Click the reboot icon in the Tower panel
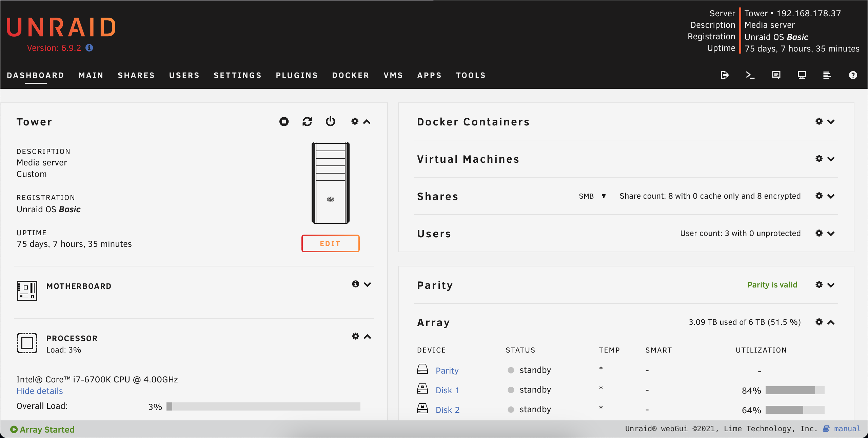This screenshot has height=438, width=868. pos(307,121)
